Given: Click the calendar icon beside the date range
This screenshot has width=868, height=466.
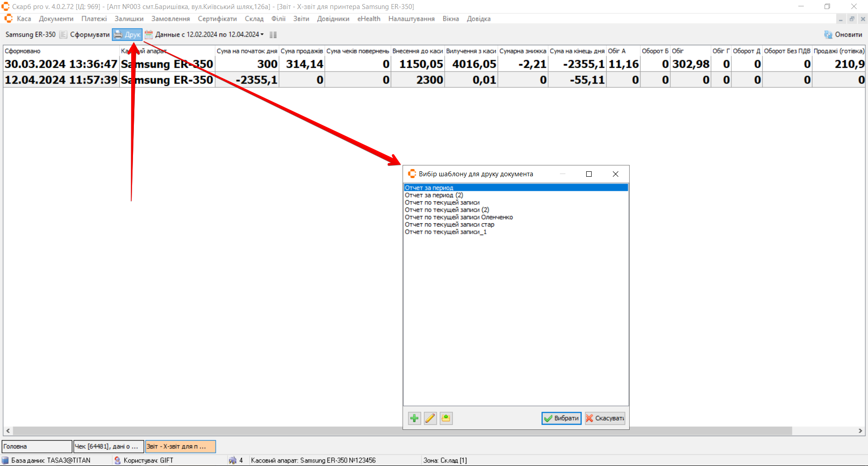Looking at the screenshot, I should 148,35.
